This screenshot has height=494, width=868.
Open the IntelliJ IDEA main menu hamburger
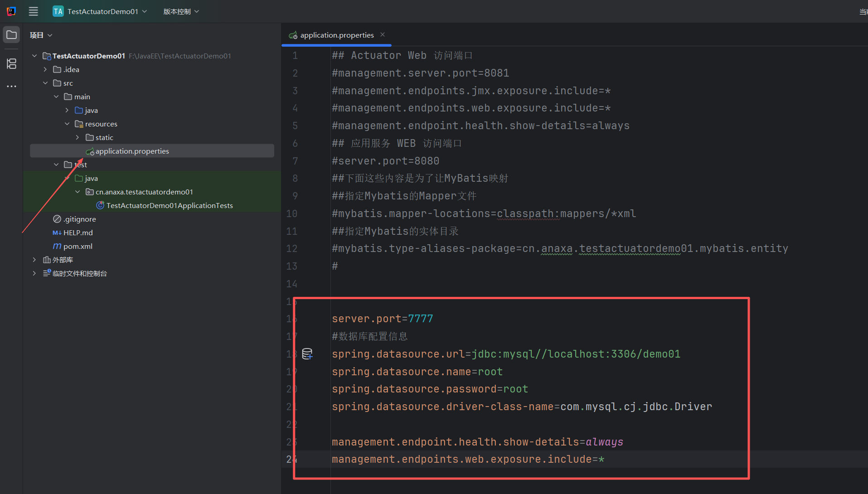(34, 11)
